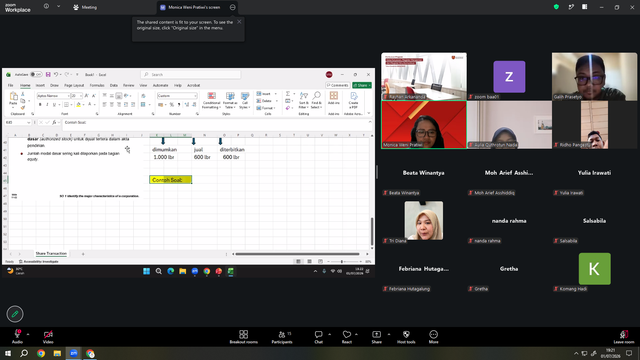This screenshot has height=360, width=640.
Task: Click the Add-ins icon in Excel ribbon
Action: pyautogui.click(x=333, y=96)
